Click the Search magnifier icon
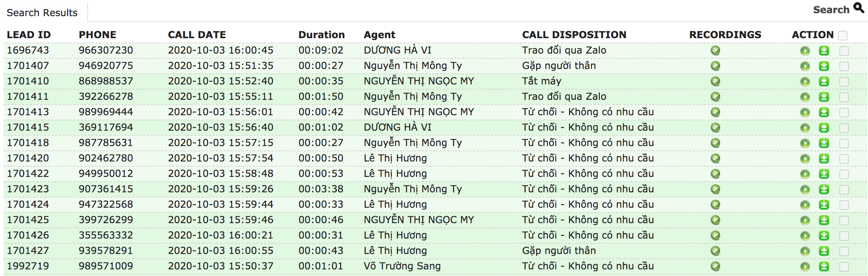This screenshot has width=868, height=276. (858, 7)
